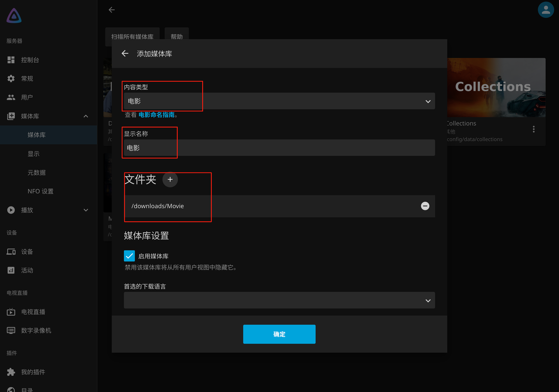
Task: Expand the 首选的下载语言 language dropdown
Action: click(279, 300)
